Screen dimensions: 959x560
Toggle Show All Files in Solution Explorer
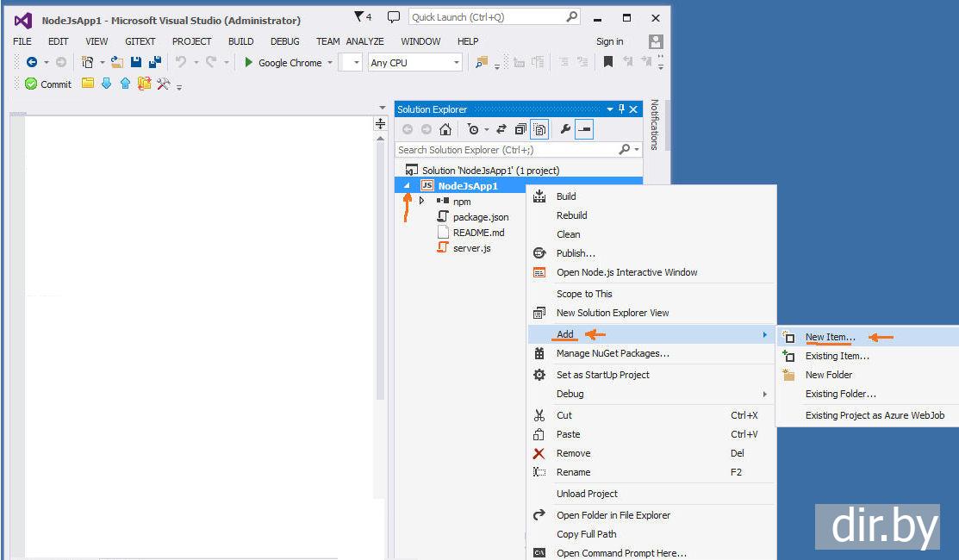(x=539, y=129)
